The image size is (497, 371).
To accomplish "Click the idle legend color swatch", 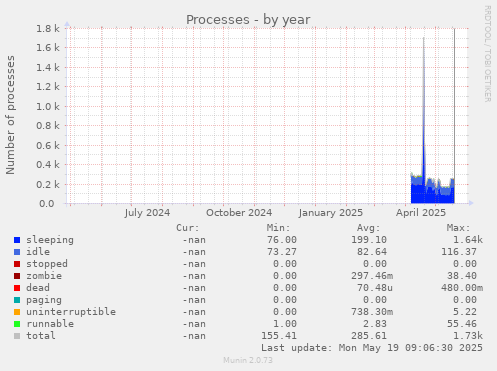I will tap(17, 252).
